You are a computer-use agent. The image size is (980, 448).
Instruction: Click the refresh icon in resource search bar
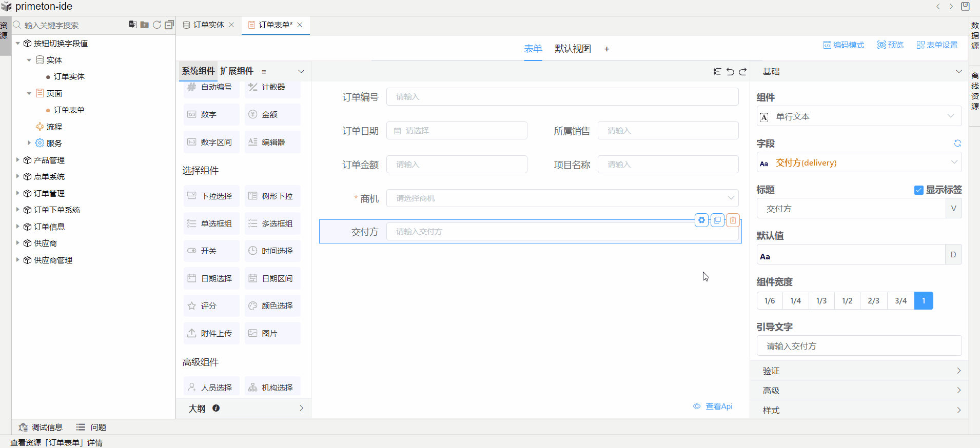pyautogui.click(x=157, y=25)
